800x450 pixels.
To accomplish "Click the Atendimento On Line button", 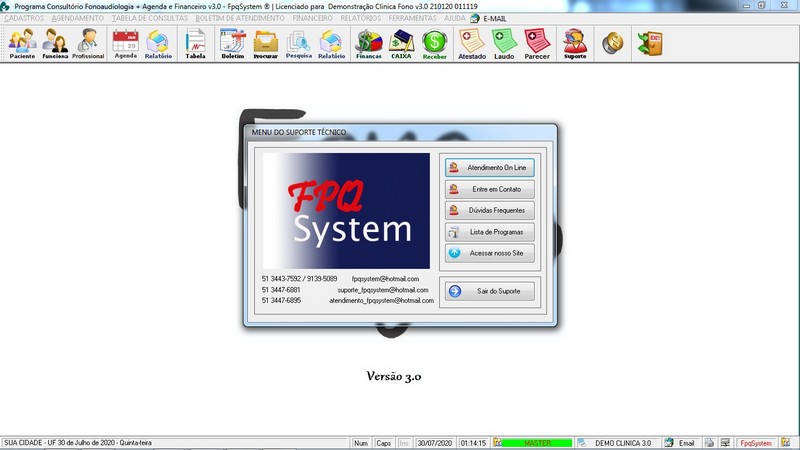I will (490, 167).
